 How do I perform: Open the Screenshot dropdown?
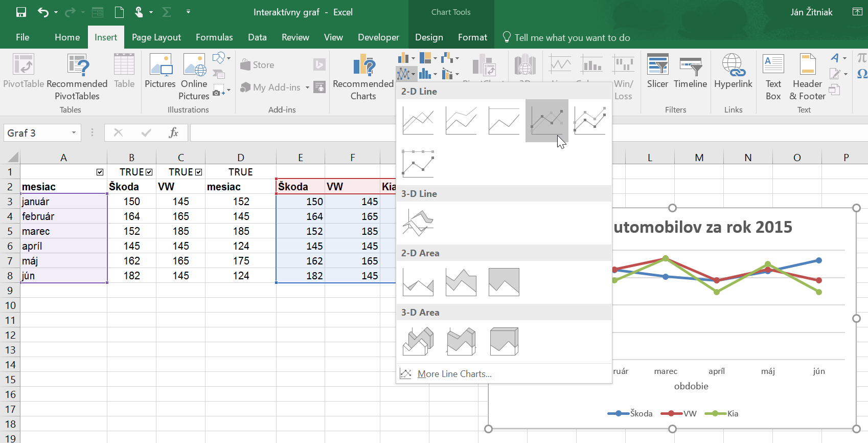tap(221, 91)
